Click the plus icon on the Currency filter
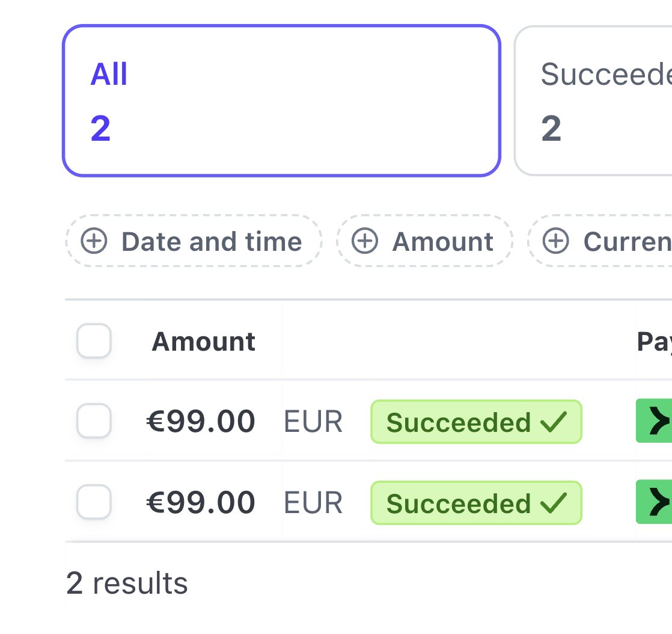Viewport: 672px width, 634px height. [556, 242]
